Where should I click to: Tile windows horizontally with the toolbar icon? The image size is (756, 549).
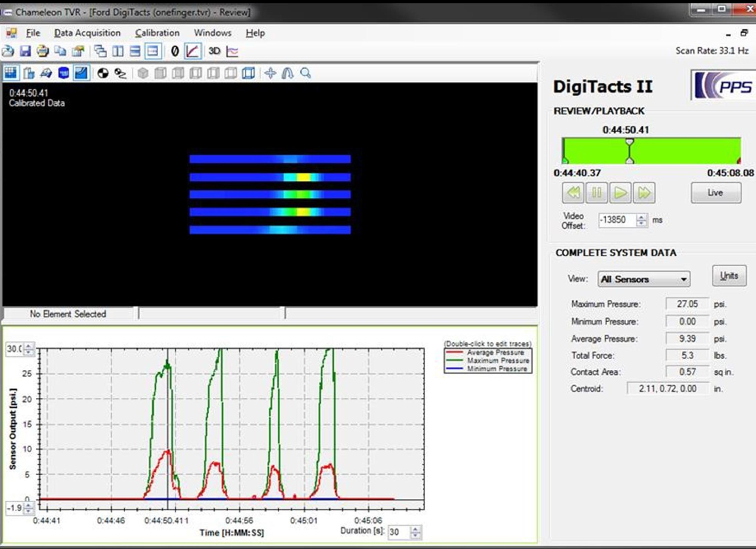point(135,51)
